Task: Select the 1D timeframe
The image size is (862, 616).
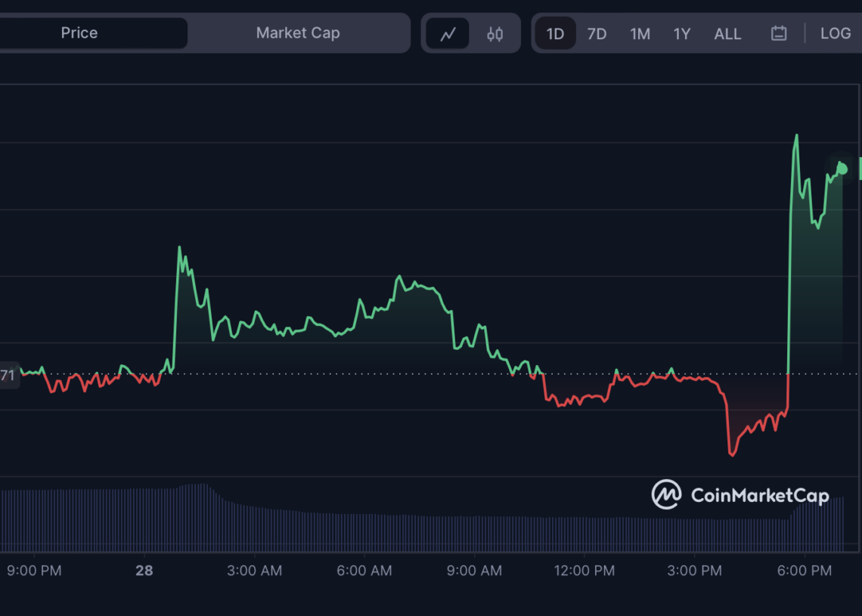Action: tap(555, 33)
